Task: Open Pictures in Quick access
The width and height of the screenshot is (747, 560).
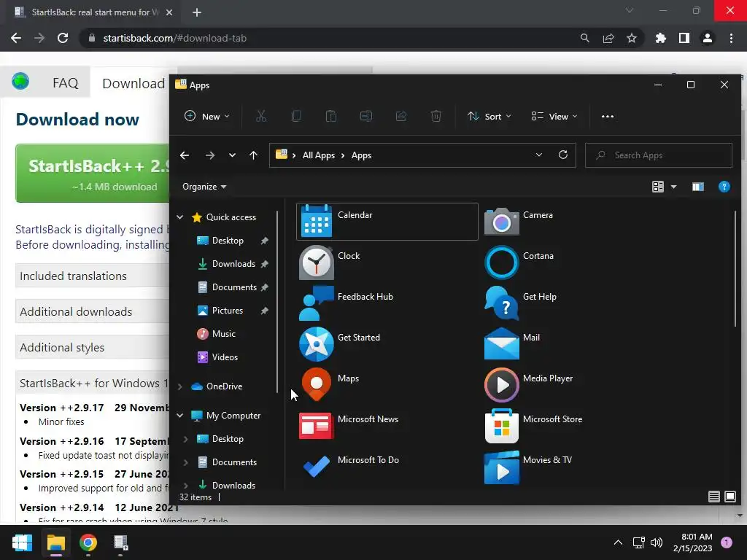Action: click(227, 311)
